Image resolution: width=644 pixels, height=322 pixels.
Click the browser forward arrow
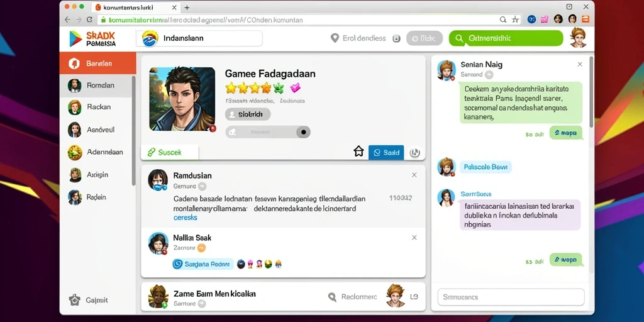[x=79, y=19]
